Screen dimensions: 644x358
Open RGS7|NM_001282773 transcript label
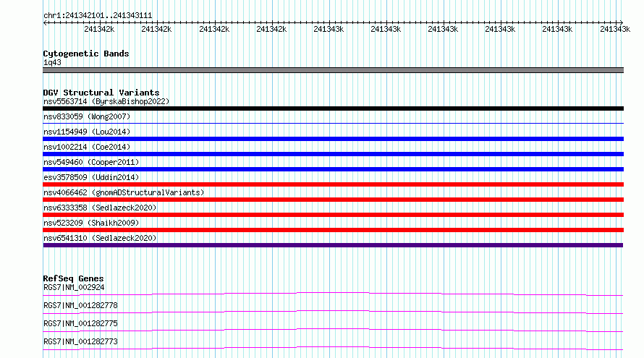(x=80, y=341)
